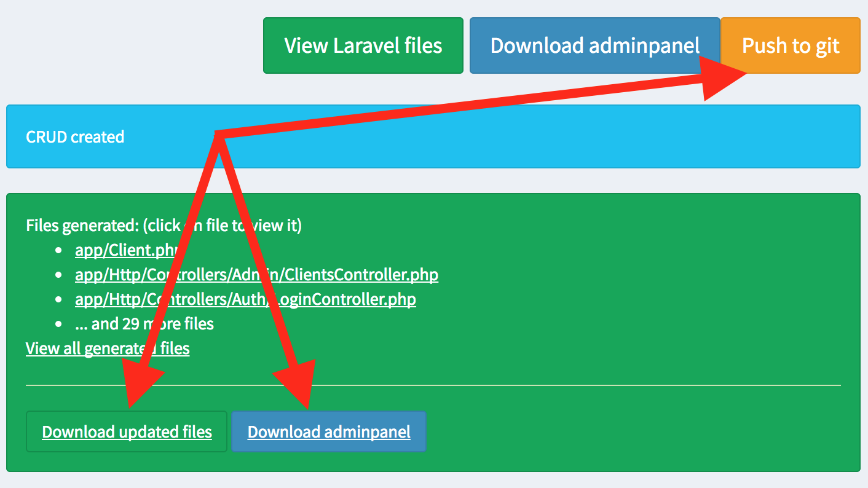Click the orange Push to git button
This screenshot has width=868, height=488.
(x=791, y=45)
